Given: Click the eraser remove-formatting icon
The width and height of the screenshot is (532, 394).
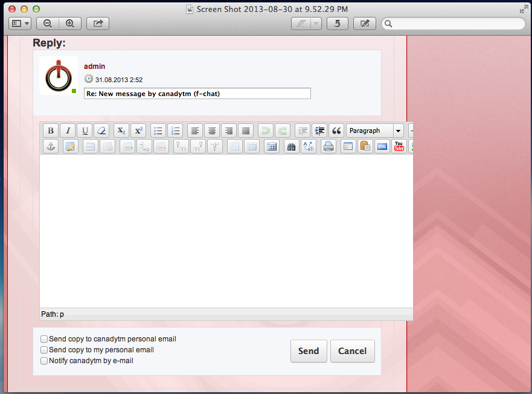Looking at the screenshot, I should coord(101,131).
